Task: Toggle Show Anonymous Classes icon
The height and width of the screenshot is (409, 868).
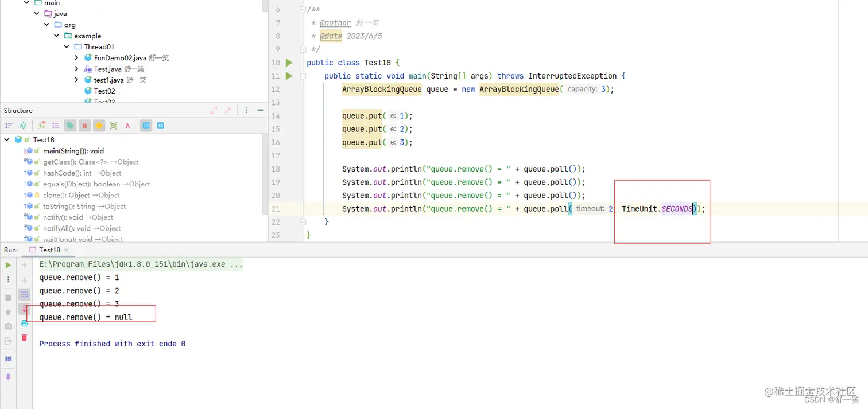Action: pos(113,126)
